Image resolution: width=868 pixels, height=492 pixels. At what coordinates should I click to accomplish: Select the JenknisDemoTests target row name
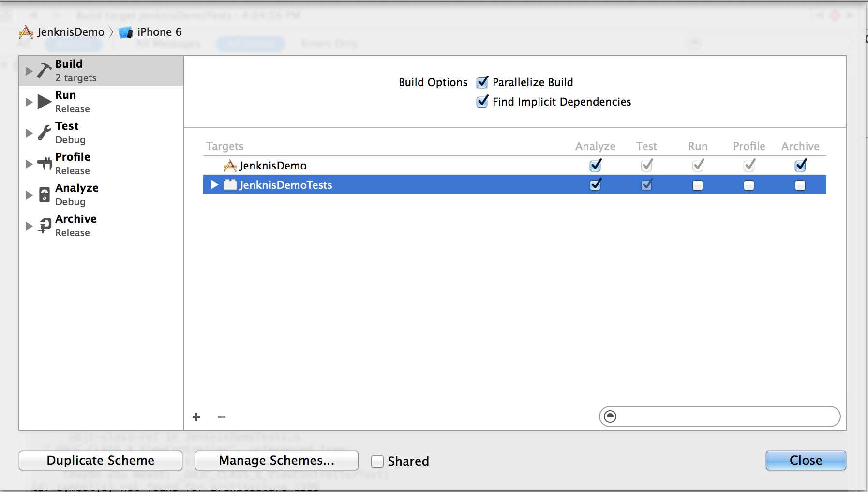click(x=285, y=185)
